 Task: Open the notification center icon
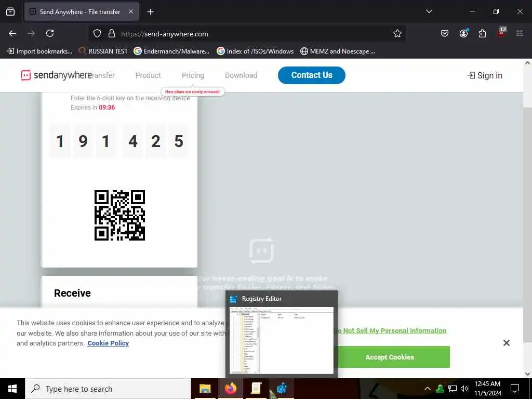click(515, 389)
